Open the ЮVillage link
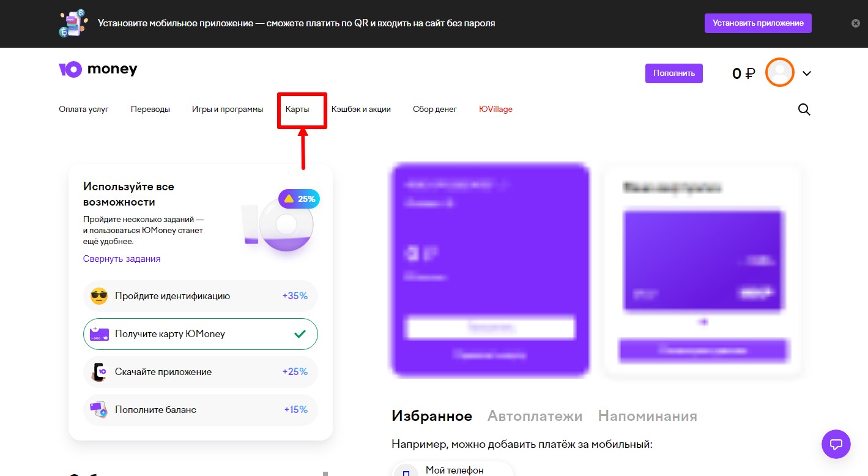This screenshot has width=868, height=476. pos(496,110)
